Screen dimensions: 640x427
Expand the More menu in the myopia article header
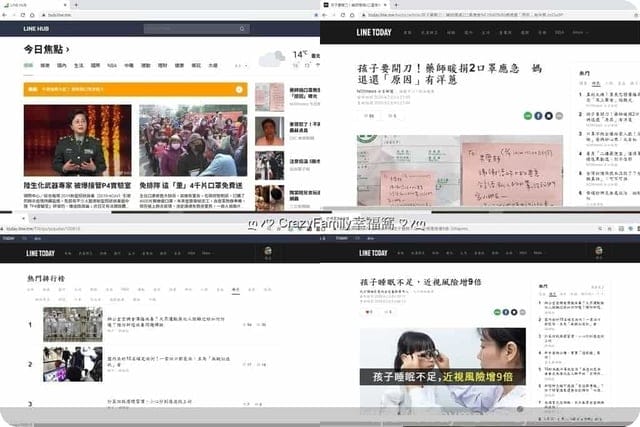(538, 253)
